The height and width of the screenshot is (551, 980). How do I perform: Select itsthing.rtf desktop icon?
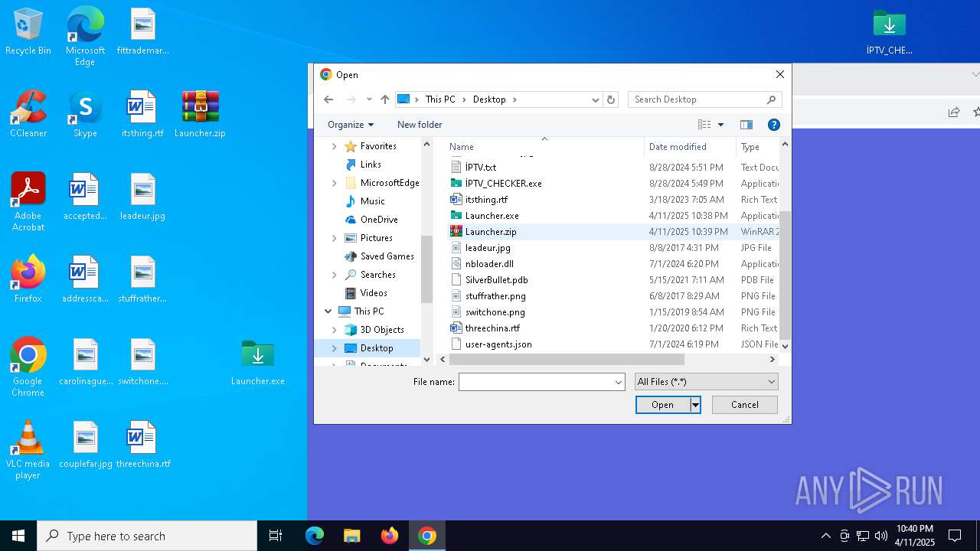click(x=142, y=115)
